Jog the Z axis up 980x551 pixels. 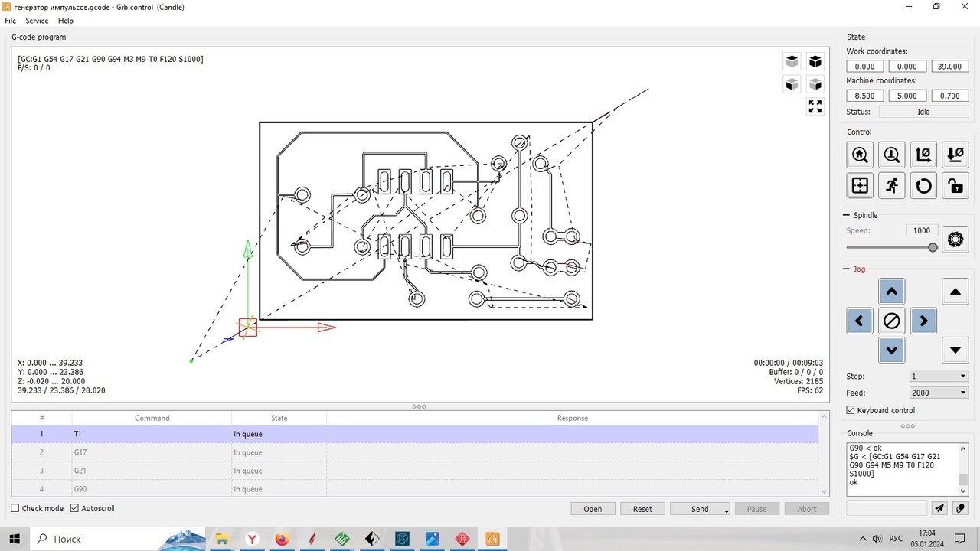[955, 292]
